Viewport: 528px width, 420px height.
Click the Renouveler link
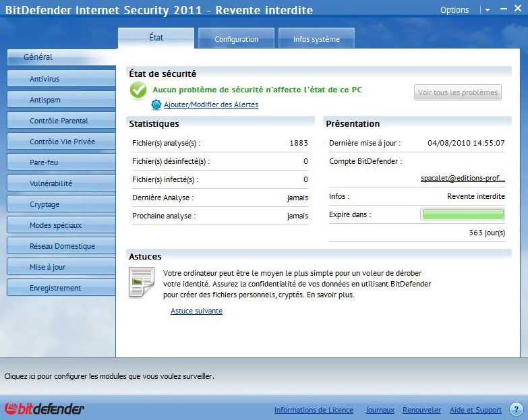coord(421,410)
